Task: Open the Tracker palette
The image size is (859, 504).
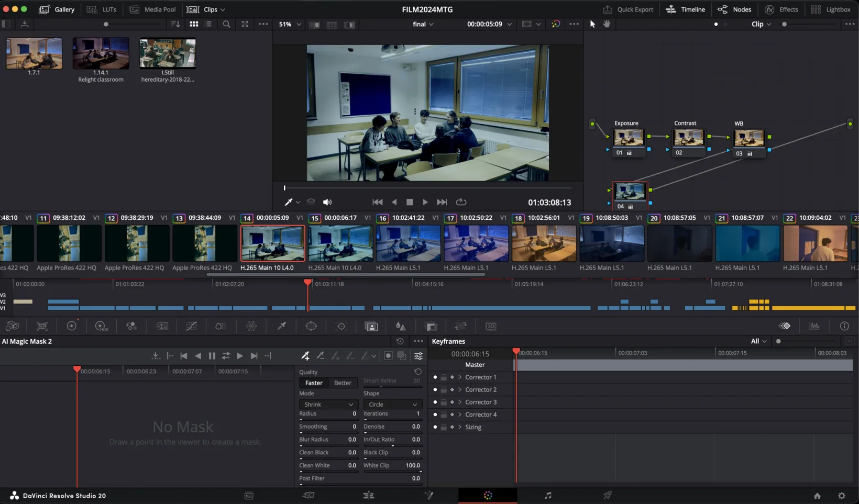Action: click(x=342, y=326)
